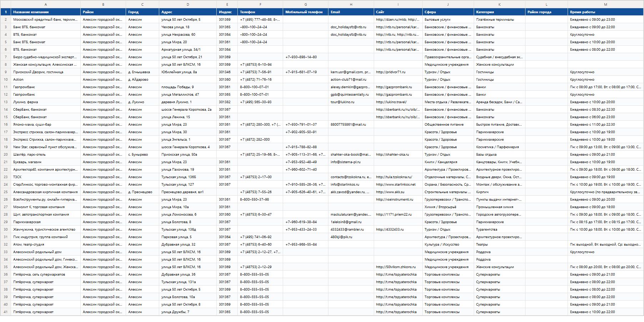The image size is (644, 322).
Task: Select the 'Московский кредитный банк' company cell
Action: [x=46, y=20]
